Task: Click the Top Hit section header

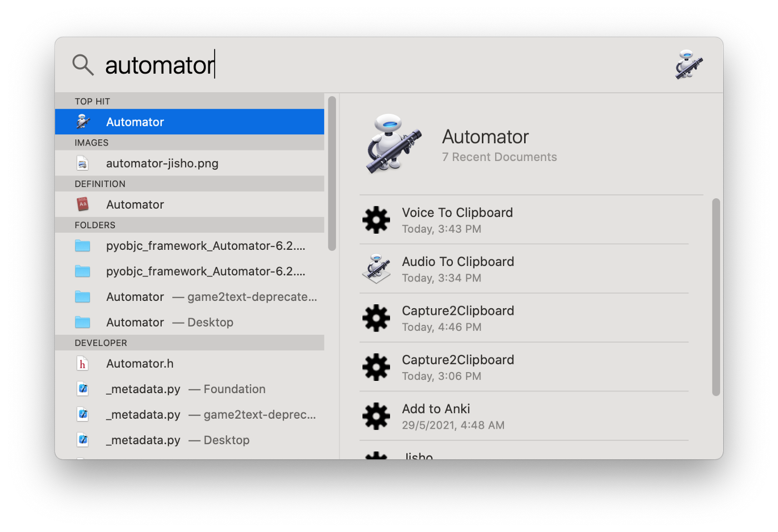Action: [189, 101]
